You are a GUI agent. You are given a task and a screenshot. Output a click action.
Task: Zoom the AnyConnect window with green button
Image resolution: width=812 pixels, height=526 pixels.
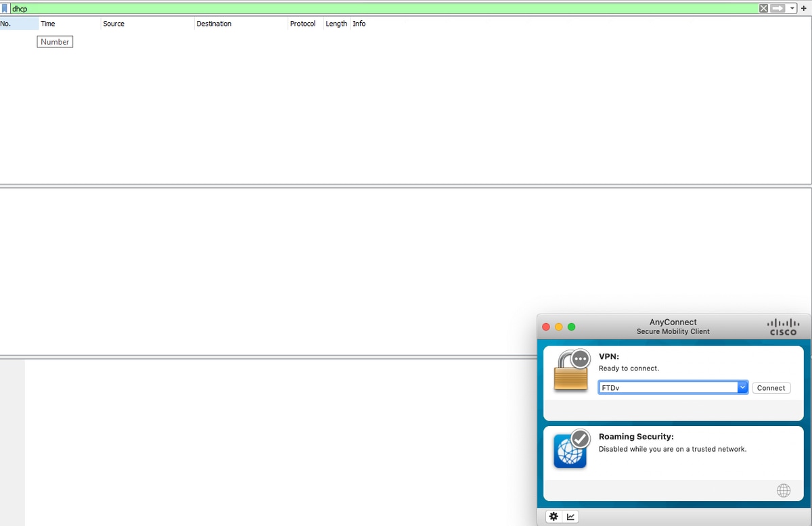[572, 327]
